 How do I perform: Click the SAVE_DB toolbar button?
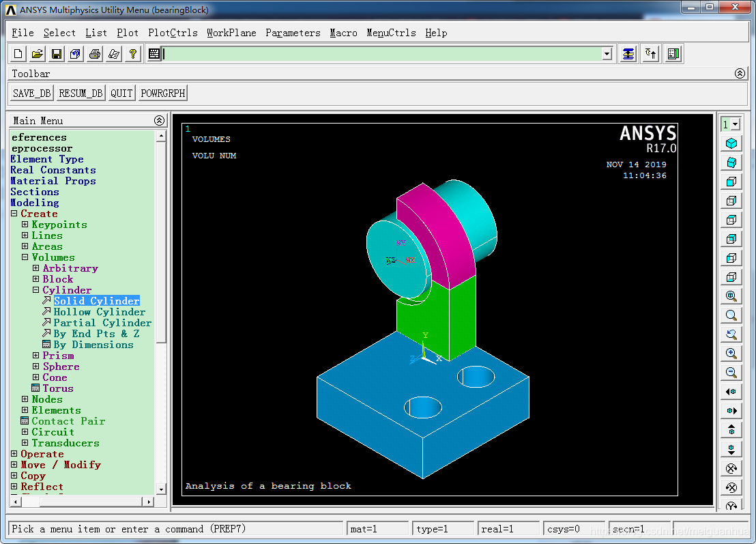tap(32, 93)
